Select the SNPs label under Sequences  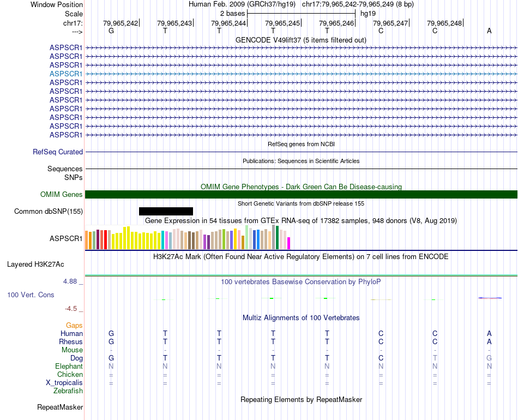[x=74, y=177]
